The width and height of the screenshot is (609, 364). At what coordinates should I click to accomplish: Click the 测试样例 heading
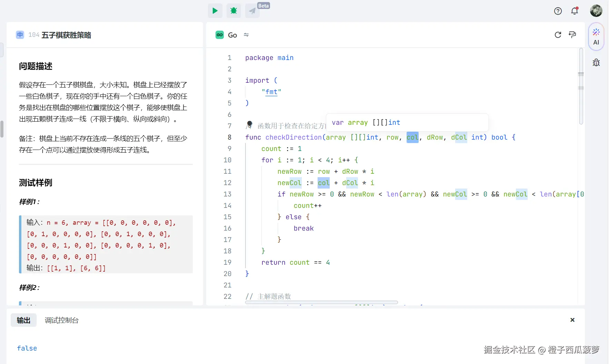tap(36, 183)
